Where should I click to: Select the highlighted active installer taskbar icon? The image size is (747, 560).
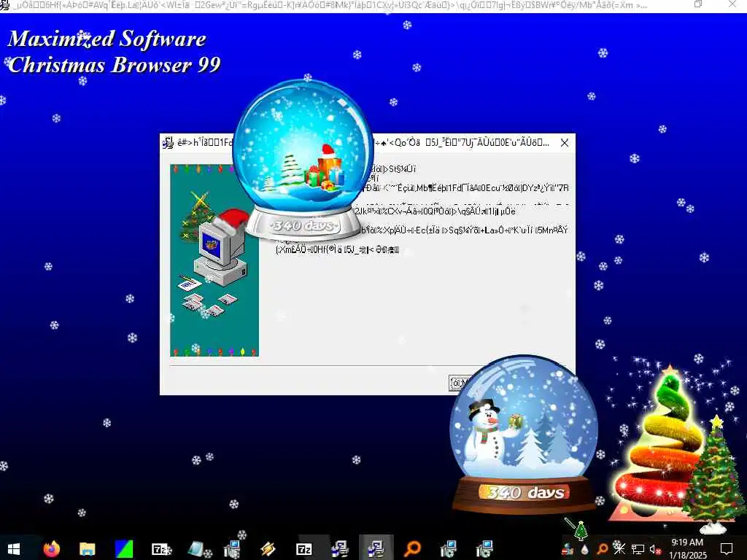point(376,549)
